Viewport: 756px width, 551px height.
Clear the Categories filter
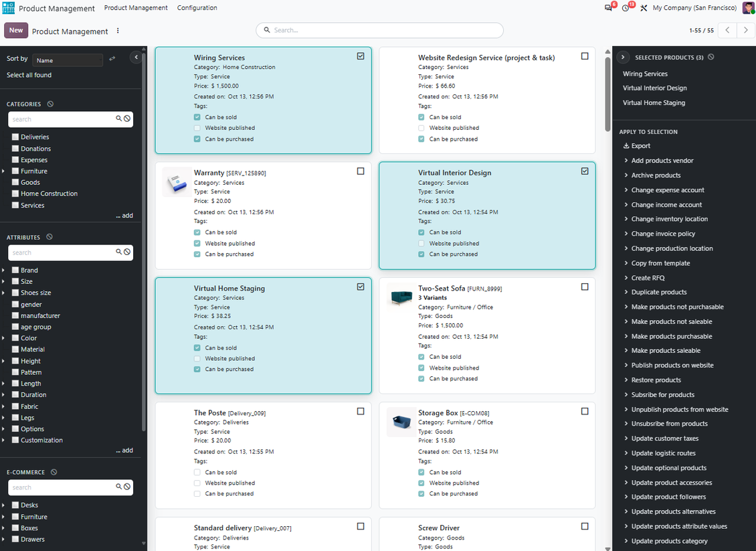[x=50, y=104]
